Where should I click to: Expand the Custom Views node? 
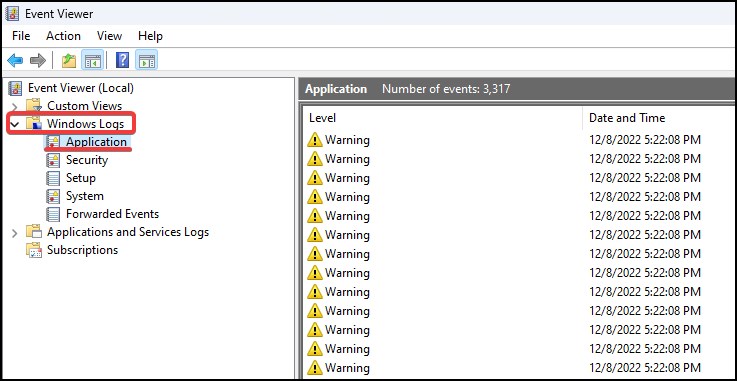pos(15,106)
